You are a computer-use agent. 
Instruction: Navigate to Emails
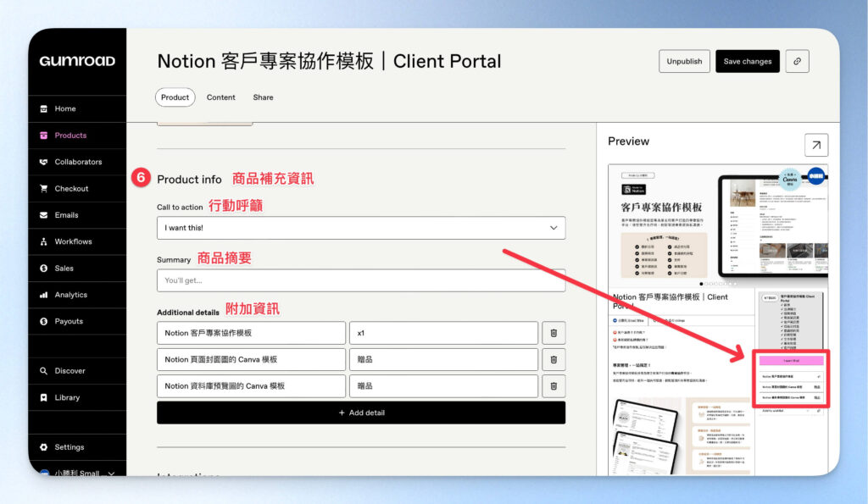click(77, 215)
